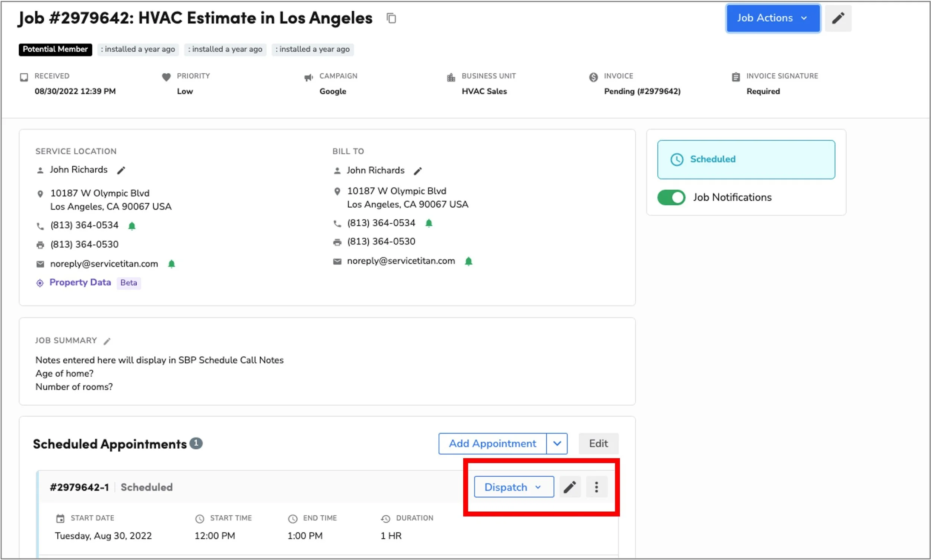Turn off Job Notifications toggle
The width and height of the screenshot is (931, 560).
pyautogui.click(x=671, y=197)
